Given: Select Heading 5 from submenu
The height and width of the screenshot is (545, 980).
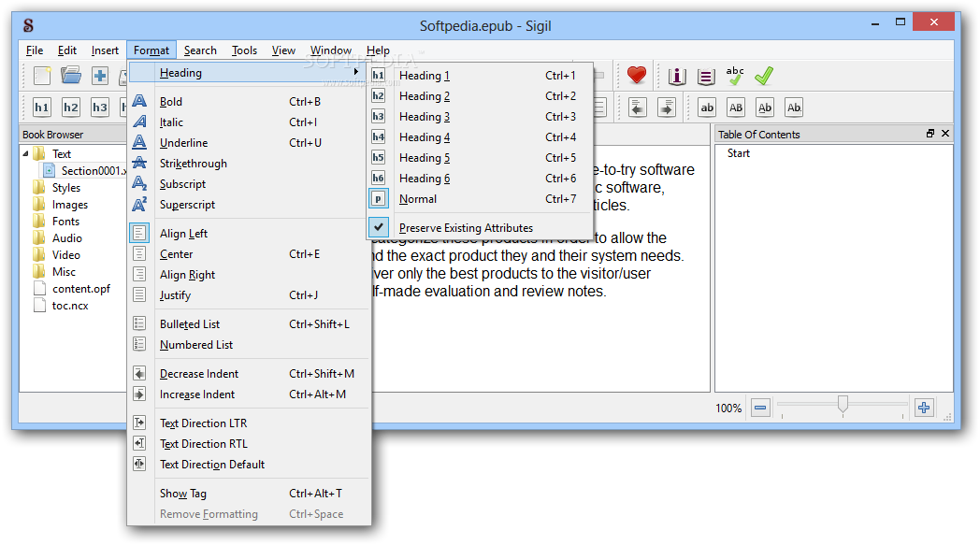Looking at the screenshot, I should tap(480, 157).
